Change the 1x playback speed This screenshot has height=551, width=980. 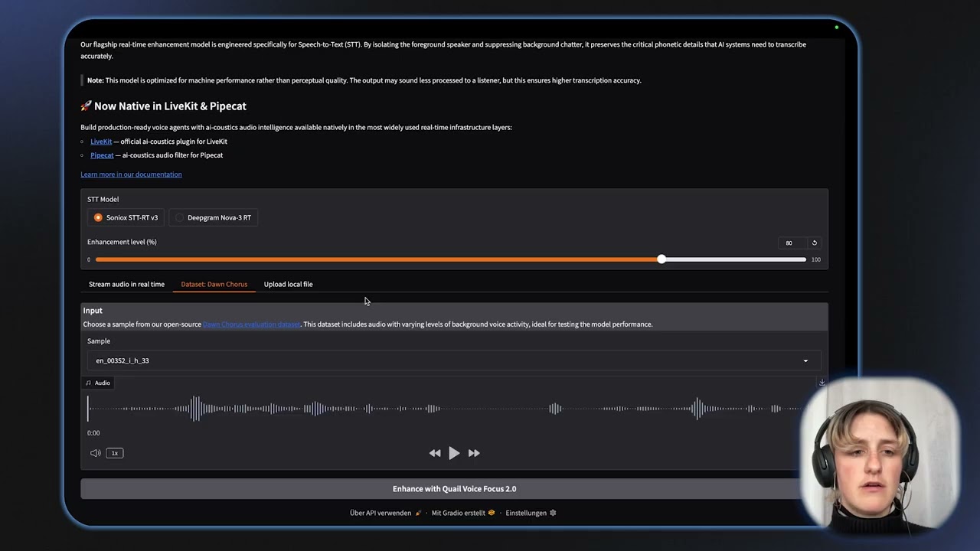pyautogui.click(x=114, y=453)
